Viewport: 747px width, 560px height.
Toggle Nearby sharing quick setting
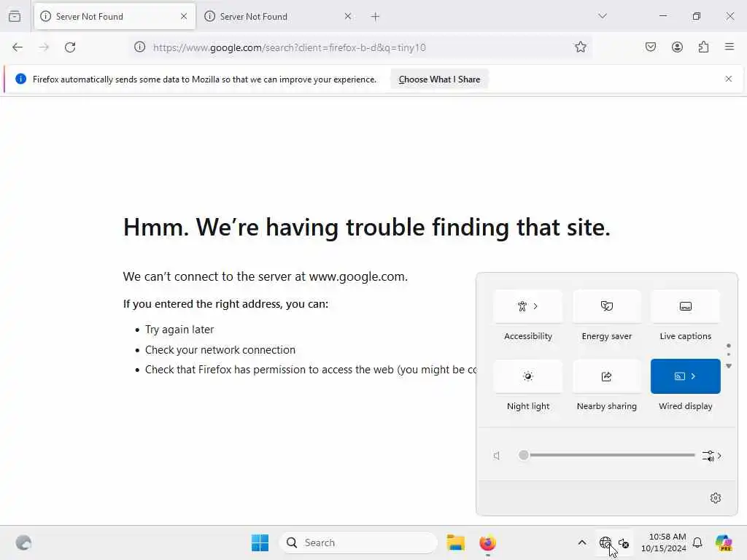(x=606, y=376)
